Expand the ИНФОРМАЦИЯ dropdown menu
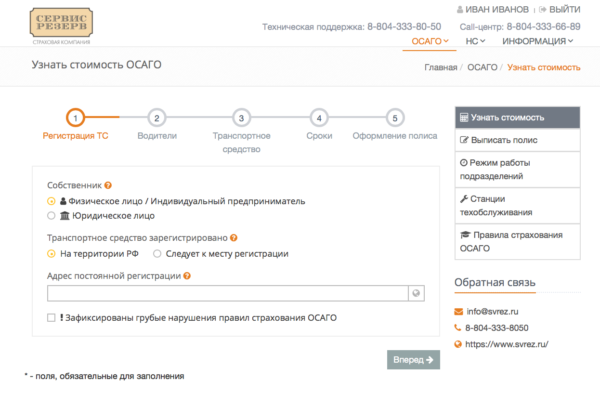The height and width of the screenshot is (393, 600). pos(538,41)
